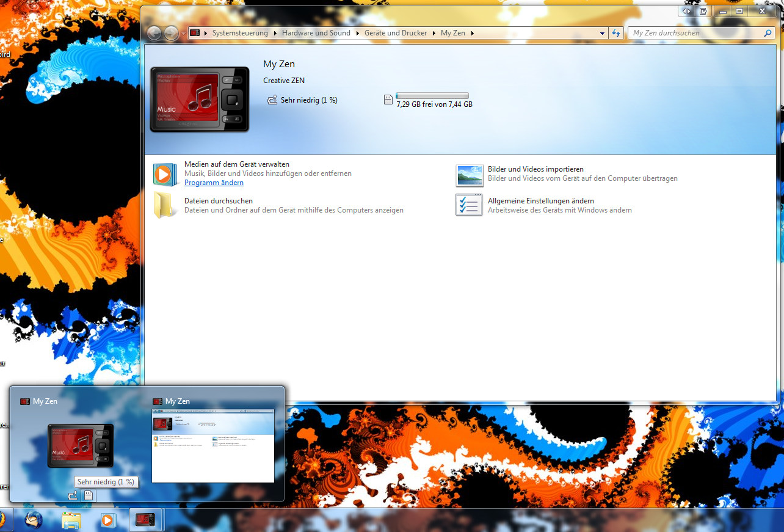784x532 pixels.
Task: Open 'Dateien durchsuchen'
Action: click(219, 201)
